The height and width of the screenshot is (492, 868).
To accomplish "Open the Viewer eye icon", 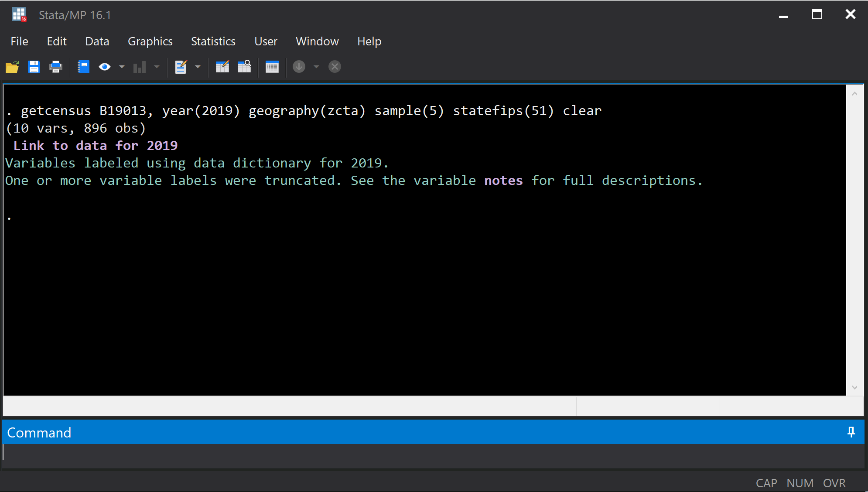I will point(105,67).
